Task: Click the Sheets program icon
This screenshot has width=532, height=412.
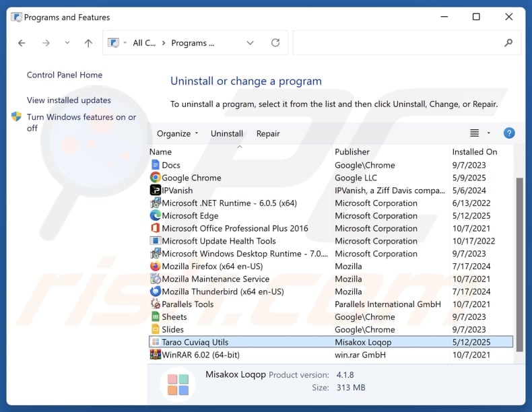Action: point(155,316)
